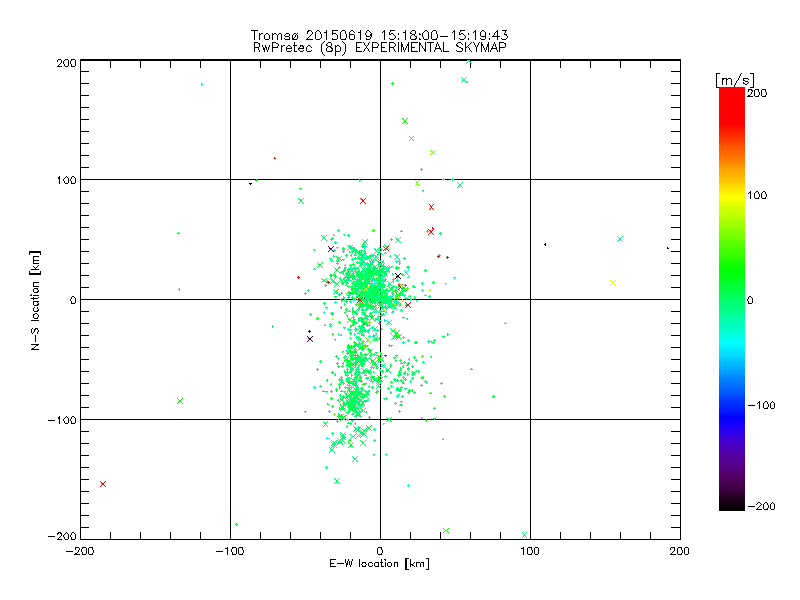
Task: Select the cyan X marker near 160 km east
Action: tap(620, 239)
